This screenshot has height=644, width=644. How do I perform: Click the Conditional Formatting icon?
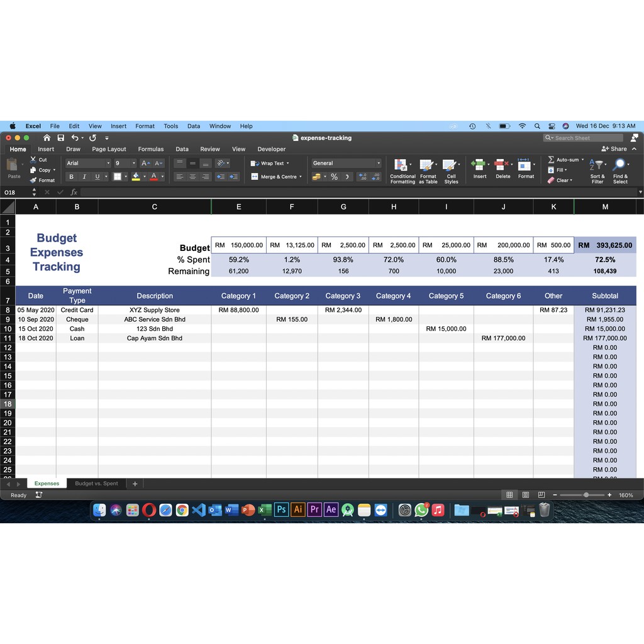click(401, 165)
